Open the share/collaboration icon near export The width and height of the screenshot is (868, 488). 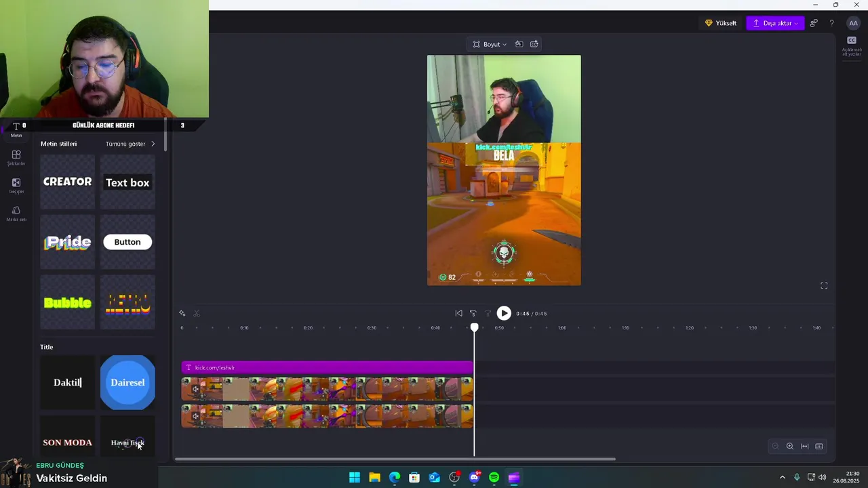[x=814, y=23]
